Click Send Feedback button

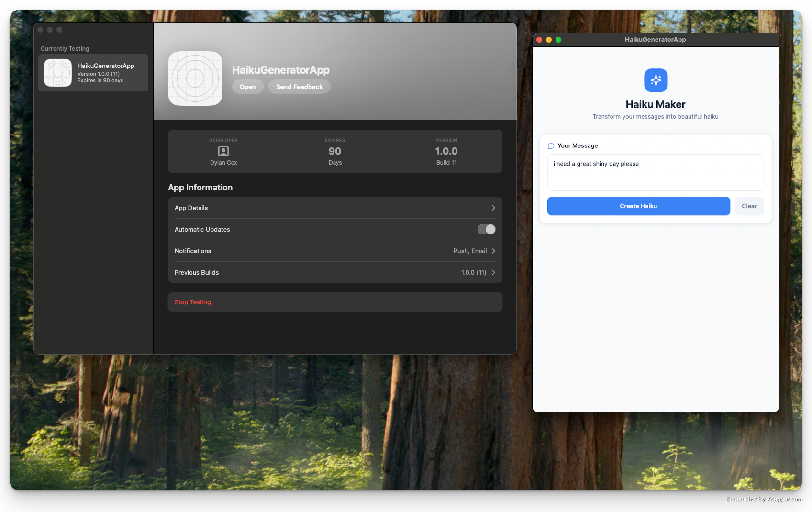(x=300, y=87)
